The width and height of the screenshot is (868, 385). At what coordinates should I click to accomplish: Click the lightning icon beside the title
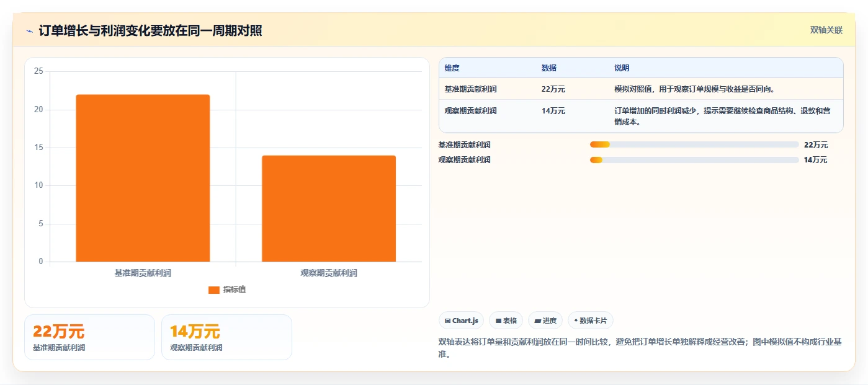(x=29, y=31)
